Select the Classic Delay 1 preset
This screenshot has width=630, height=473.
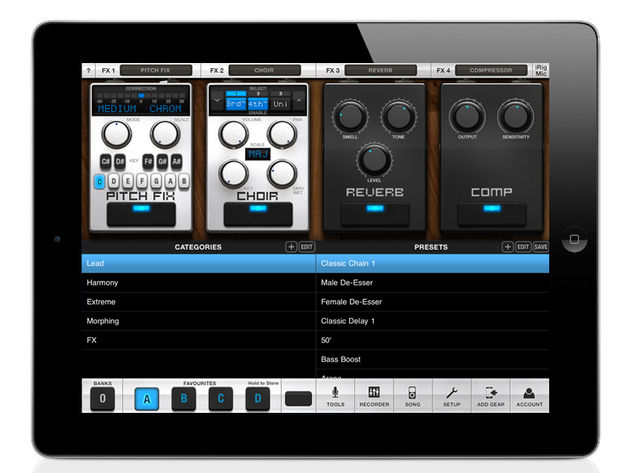click(433, 321)
